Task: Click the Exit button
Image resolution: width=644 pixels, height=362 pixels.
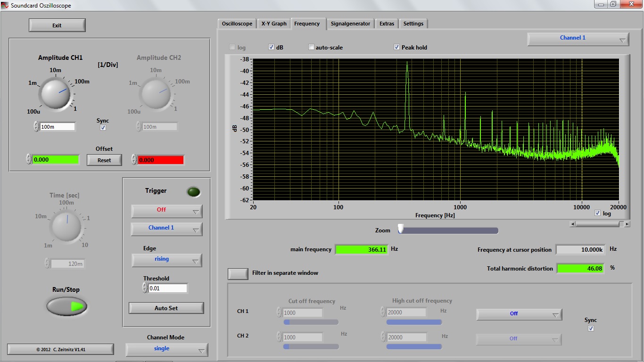Action: [x=57, y=25]
